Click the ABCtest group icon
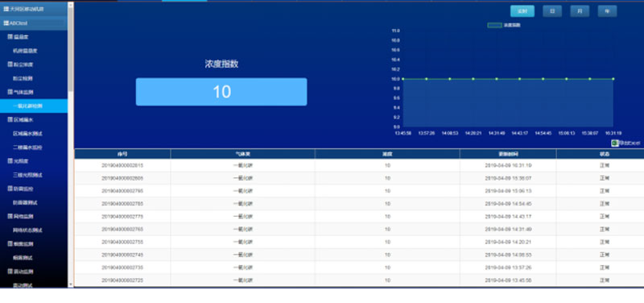Viewport: 644px width, 303px height. click(6, 23)
